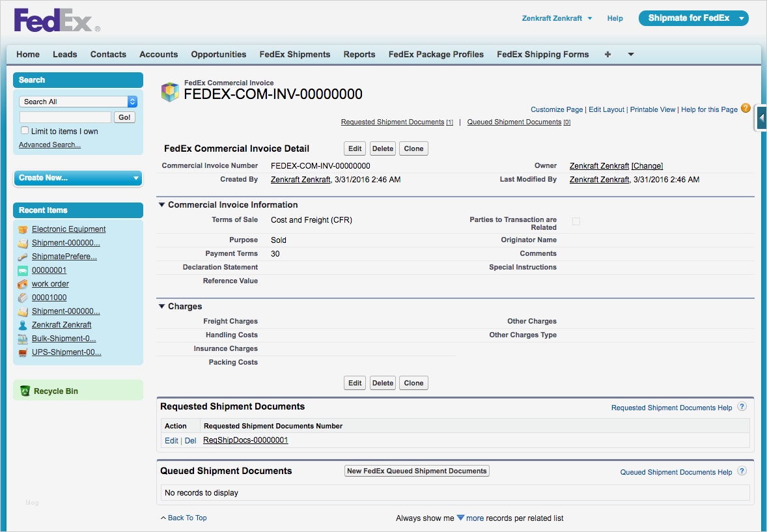Open ReqShipDocs-00000001 record link
Viewport: 767px width, 532px height.
[245, 440]
